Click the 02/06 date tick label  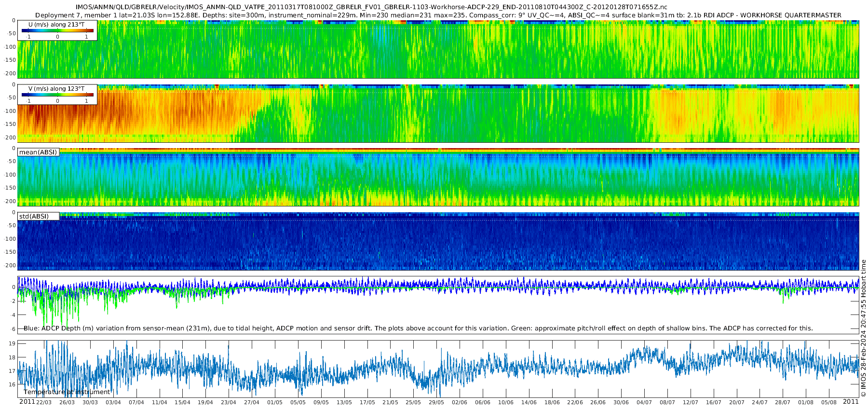point(460,402)
